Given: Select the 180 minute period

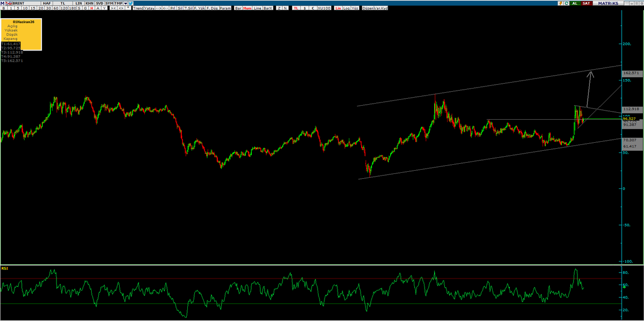Looking at the screenshot, I should tap(72, 8).
